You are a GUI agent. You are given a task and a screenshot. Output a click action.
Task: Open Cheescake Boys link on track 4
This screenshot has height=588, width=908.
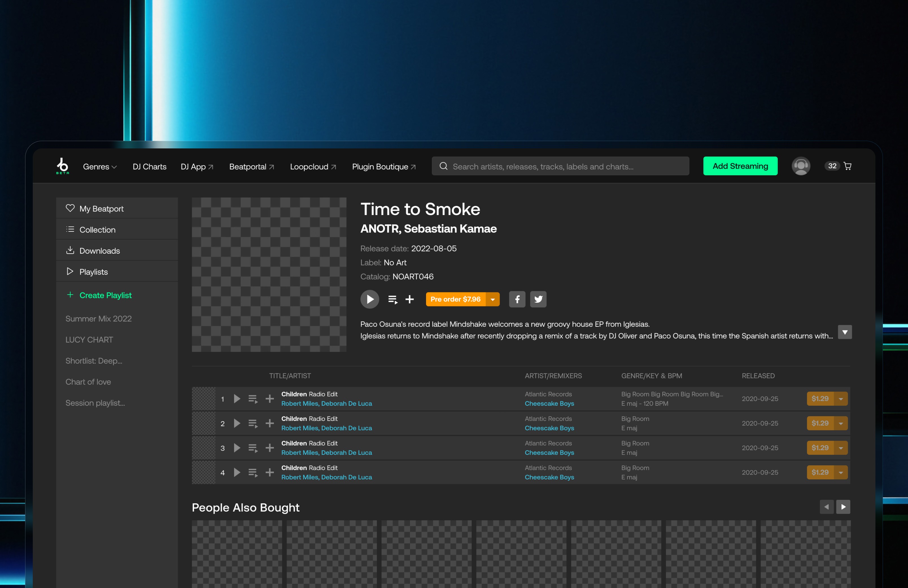click(x=549, y=477)
